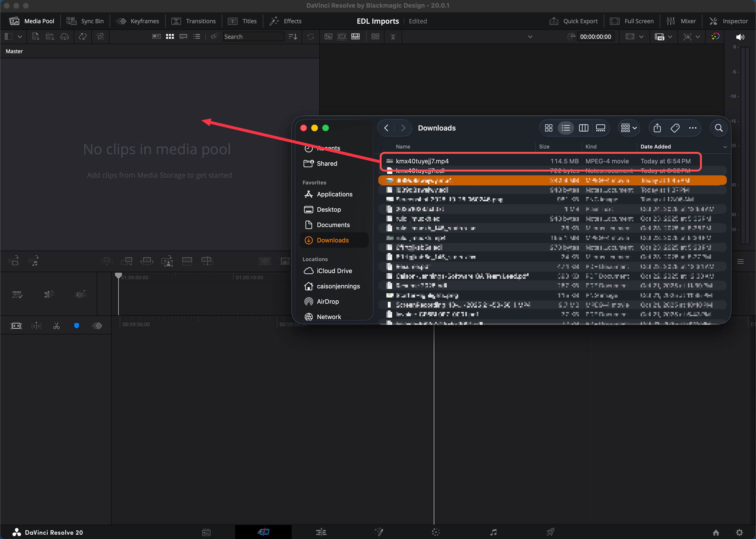Click the smart insert edit icon

pos(107,261)
